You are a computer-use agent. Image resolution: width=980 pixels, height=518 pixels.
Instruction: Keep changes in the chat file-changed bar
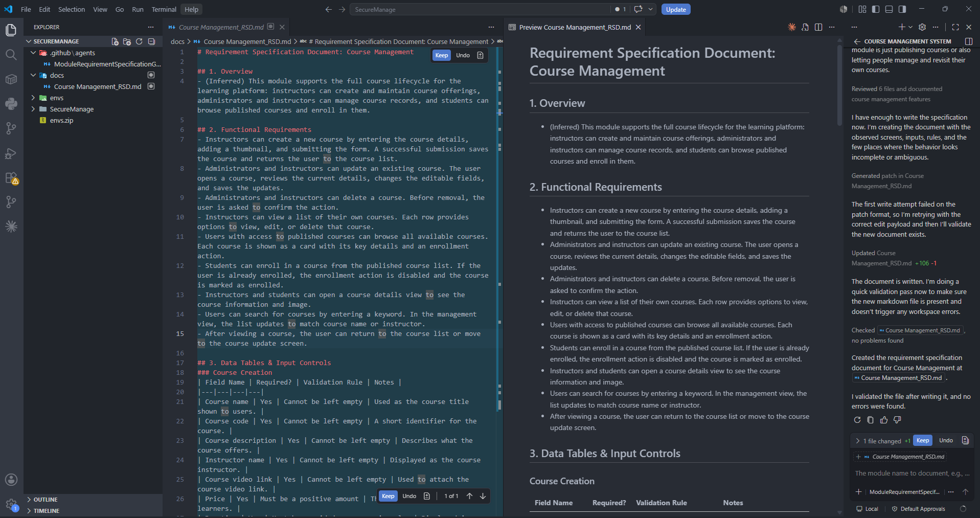tap(923, 440)
